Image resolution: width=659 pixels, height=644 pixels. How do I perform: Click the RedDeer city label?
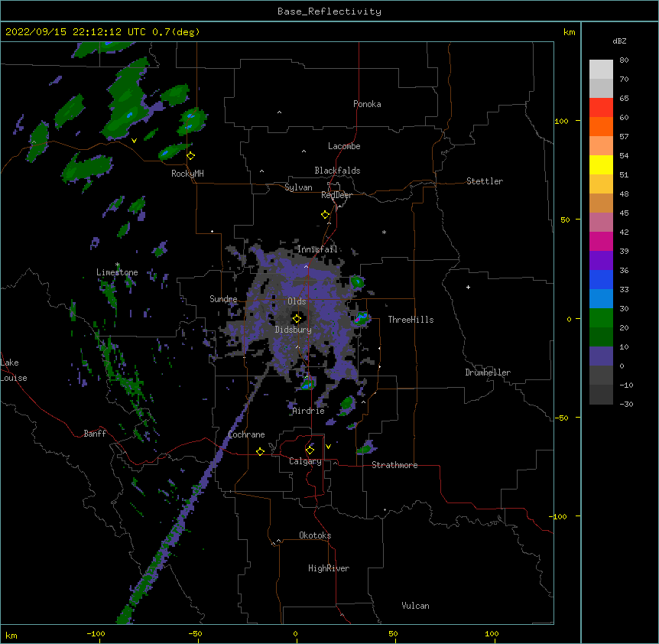click(336, 195)
